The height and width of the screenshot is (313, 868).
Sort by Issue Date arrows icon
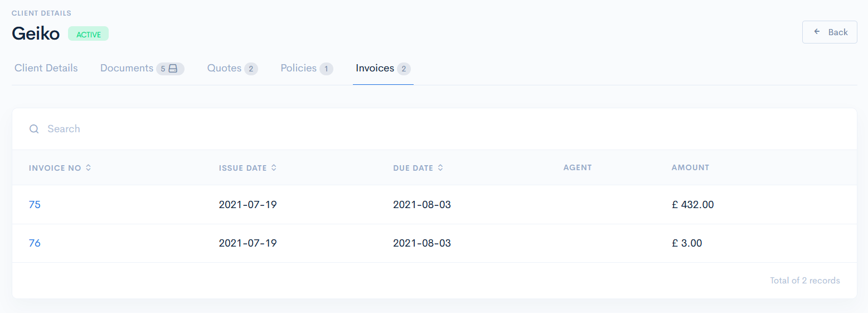274,167
